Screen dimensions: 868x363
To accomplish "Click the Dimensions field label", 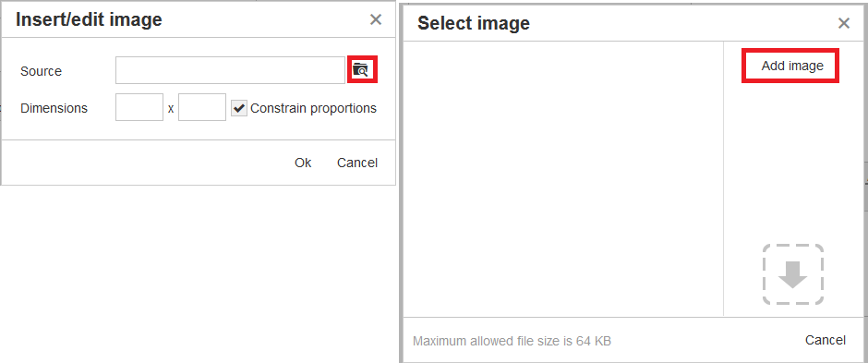I will [x=54, y=108].
